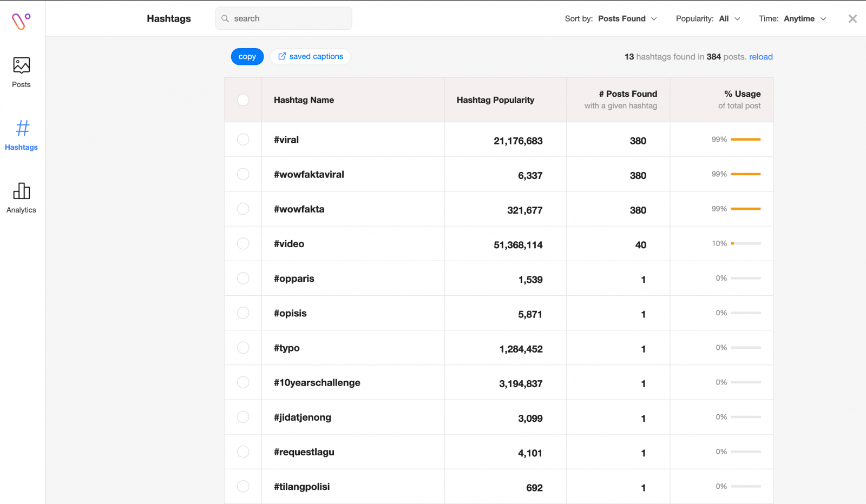Viewport: 866px width, 504px height.
Task: Click popularity value 21,176,683
Action: tap(518, 141)
